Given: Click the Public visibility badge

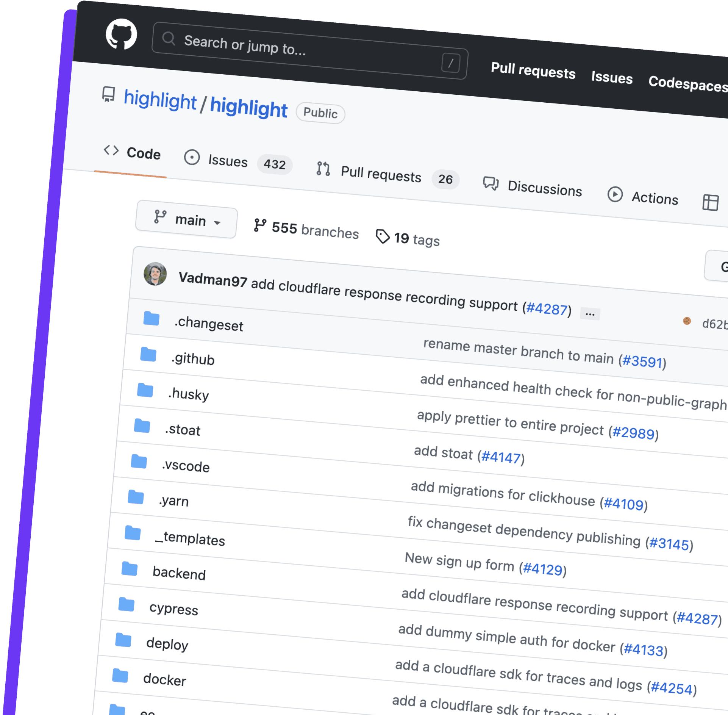Looking at the screenshot, I should [320, 113].
